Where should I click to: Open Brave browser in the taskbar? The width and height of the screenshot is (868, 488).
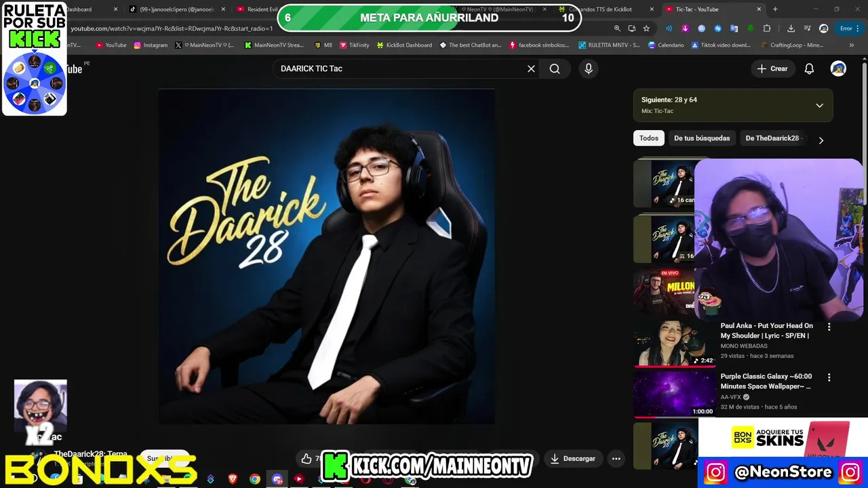[x=233, y=479]
